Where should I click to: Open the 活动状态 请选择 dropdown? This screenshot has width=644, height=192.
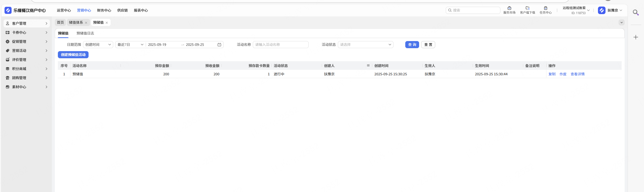pyautogui.click(x=366, y=45)
